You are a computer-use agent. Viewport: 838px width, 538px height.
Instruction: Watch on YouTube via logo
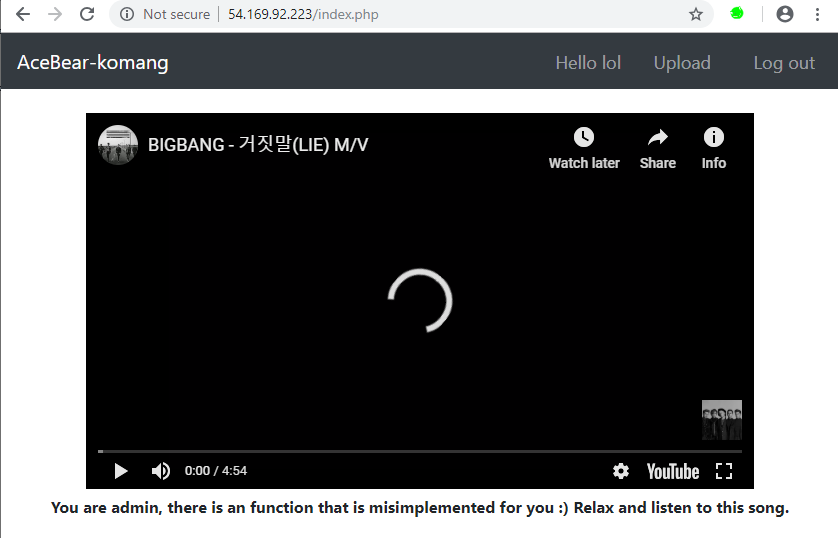pyautogui.click(x=673, y=472)
